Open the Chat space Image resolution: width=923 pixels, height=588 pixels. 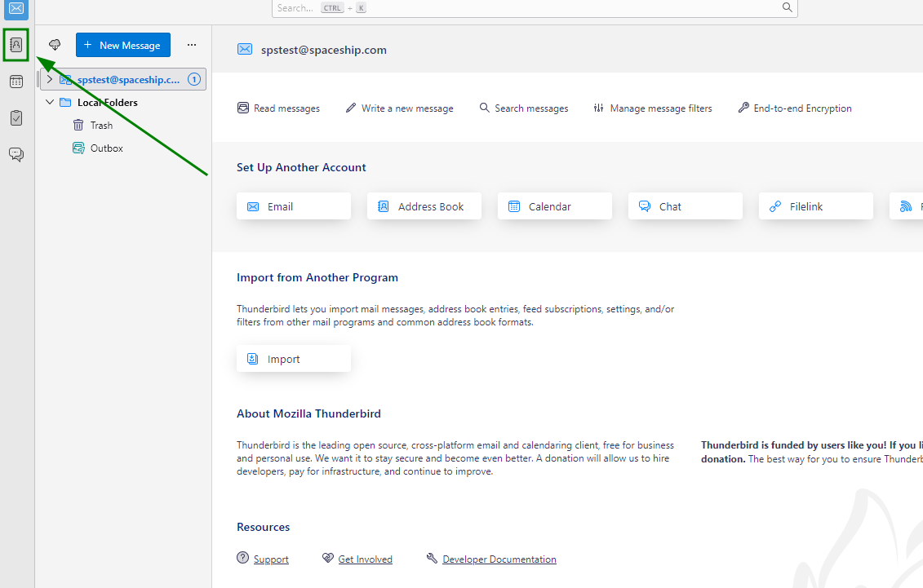pos(16,153)
